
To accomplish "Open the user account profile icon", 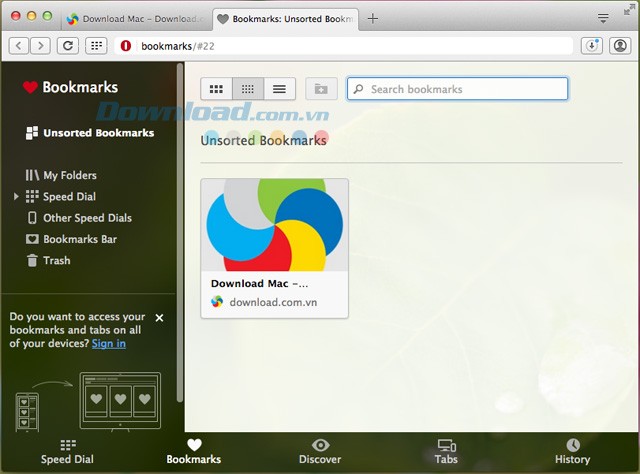I will click(x=619, y=45).
